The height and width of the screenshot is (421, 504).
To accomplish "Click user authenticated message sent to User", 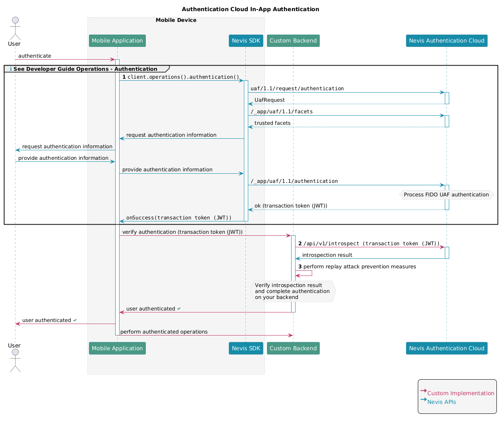I will tap(46, 320).
